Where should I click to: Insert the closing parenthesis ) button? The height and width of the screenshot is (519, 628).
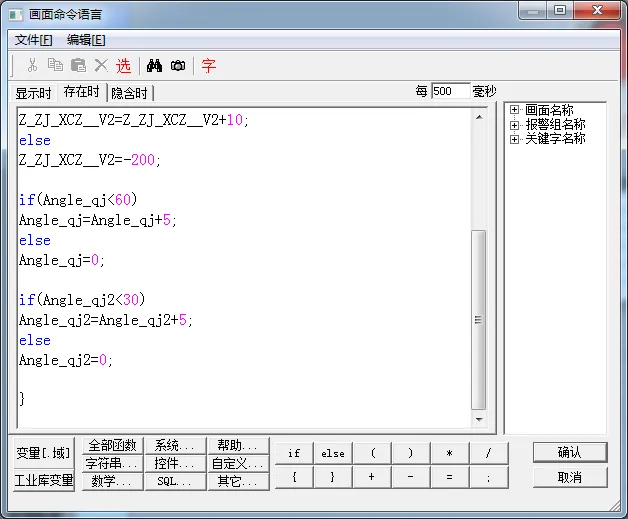[411, 453]
